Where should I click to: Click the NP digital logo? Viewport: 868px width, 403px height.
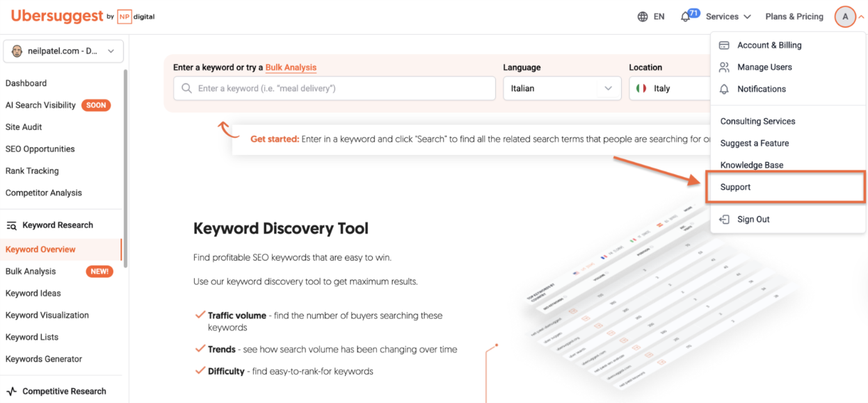(136, 17)
